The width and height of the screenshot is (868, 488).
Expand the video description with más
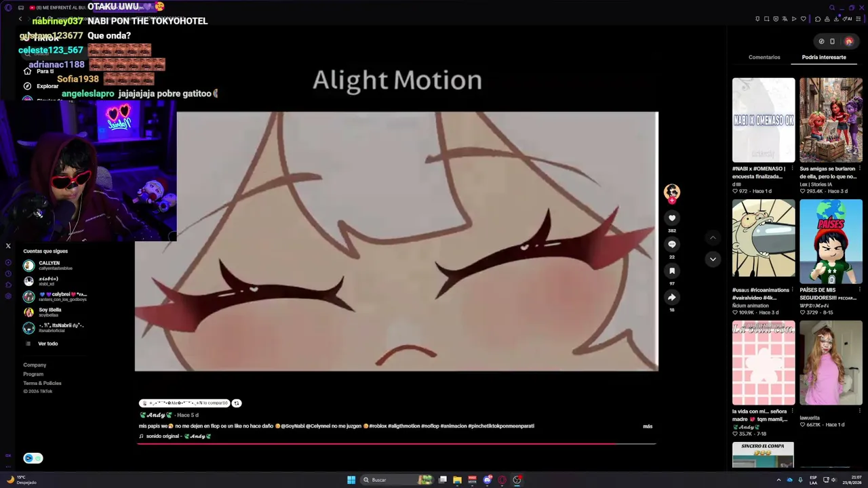[x=648, y=426]
